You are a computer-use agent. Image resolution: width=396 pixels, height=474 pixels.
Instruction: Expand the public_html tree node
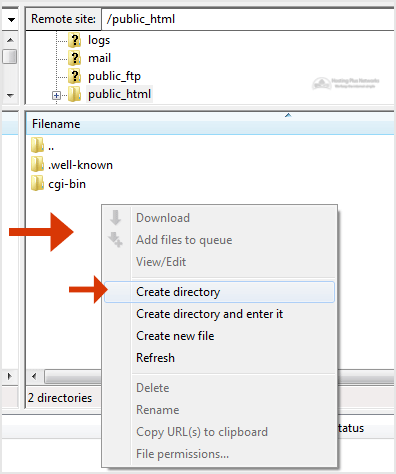pos(56,96)
